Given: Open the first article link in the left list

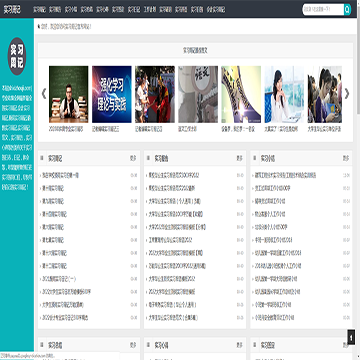Looking at the screenshot, I should coord(60,175).
